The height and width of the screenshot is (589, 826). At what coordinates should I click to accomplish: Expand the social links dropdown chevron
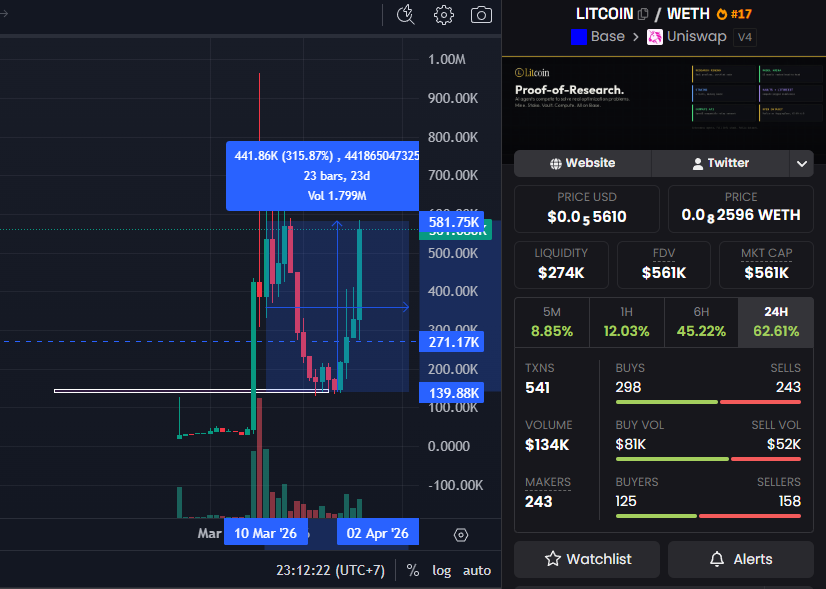pyautogui.click(x=802, y=163)
